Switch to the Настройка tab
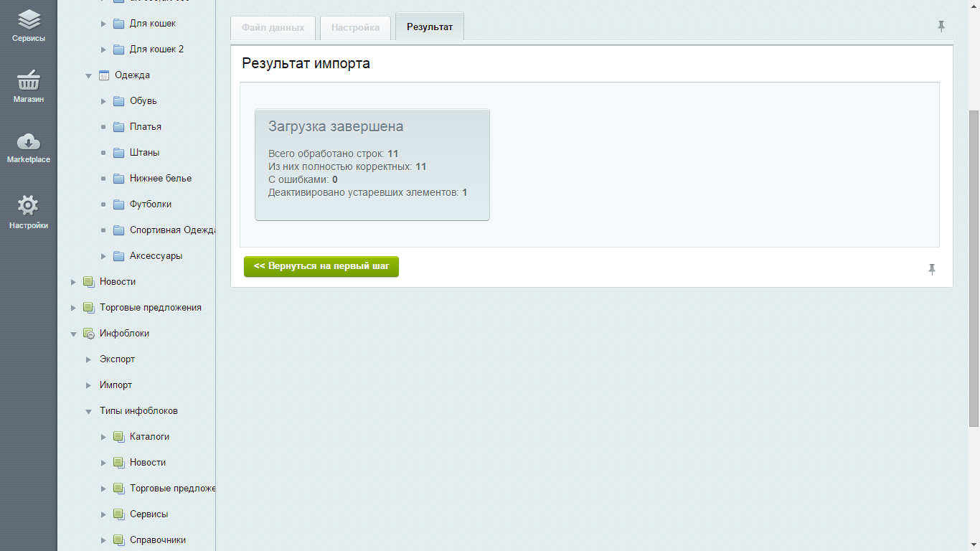Screen dimensions: 980x551 click(355, 28)
